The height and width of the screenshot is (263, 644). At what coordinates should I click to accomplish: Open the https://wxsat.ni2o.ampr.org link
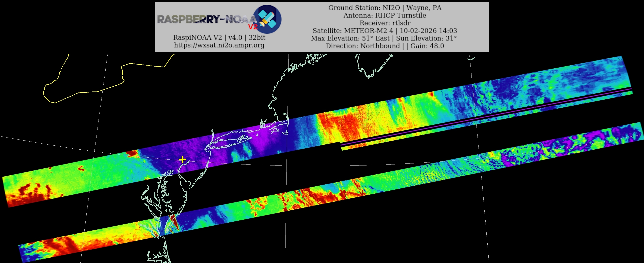(219, 45)
